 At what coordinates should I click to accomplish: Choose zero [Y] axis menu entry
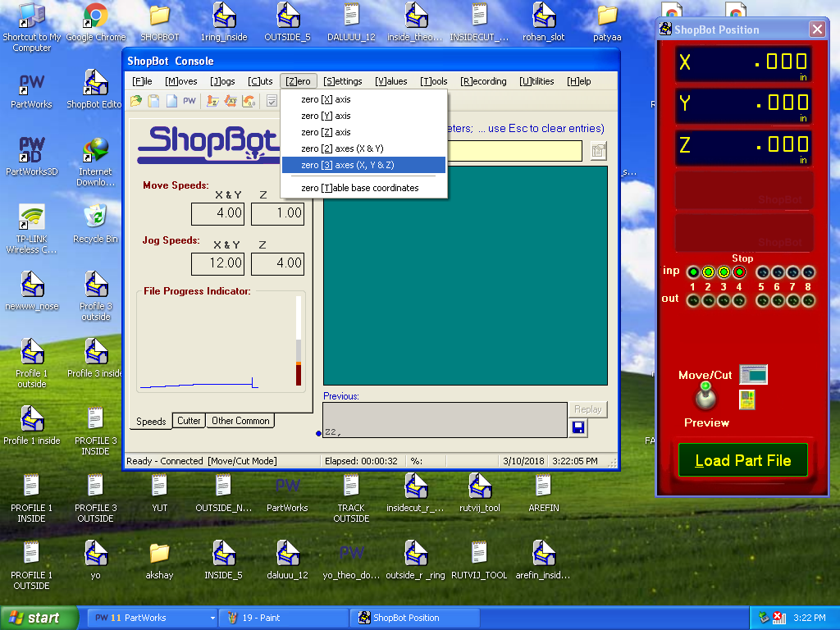[363, 116]
